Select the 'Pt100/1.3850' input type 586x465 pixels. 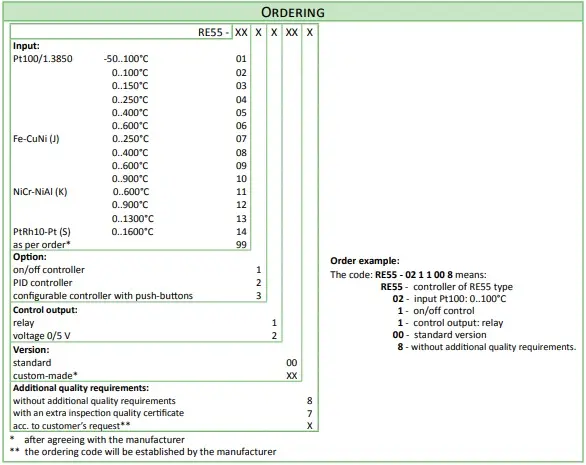click(x=43, y=59)
